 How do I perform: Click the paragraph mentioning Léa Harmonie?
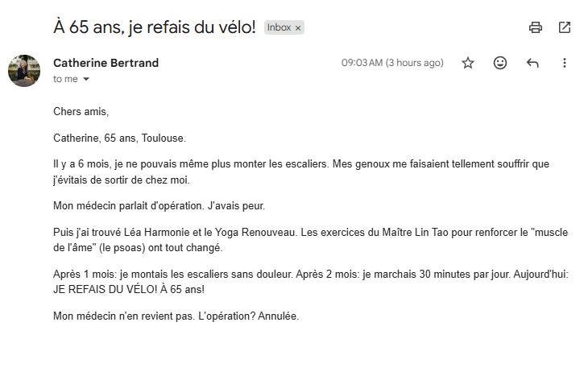click(310, 240)
